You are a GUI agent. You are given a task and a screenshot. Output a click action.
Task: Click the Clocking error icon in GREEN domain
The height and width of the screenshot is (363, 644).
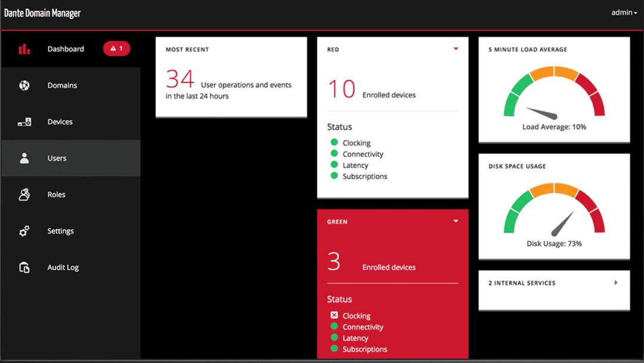pyautogui.click(x=334, y=315)
